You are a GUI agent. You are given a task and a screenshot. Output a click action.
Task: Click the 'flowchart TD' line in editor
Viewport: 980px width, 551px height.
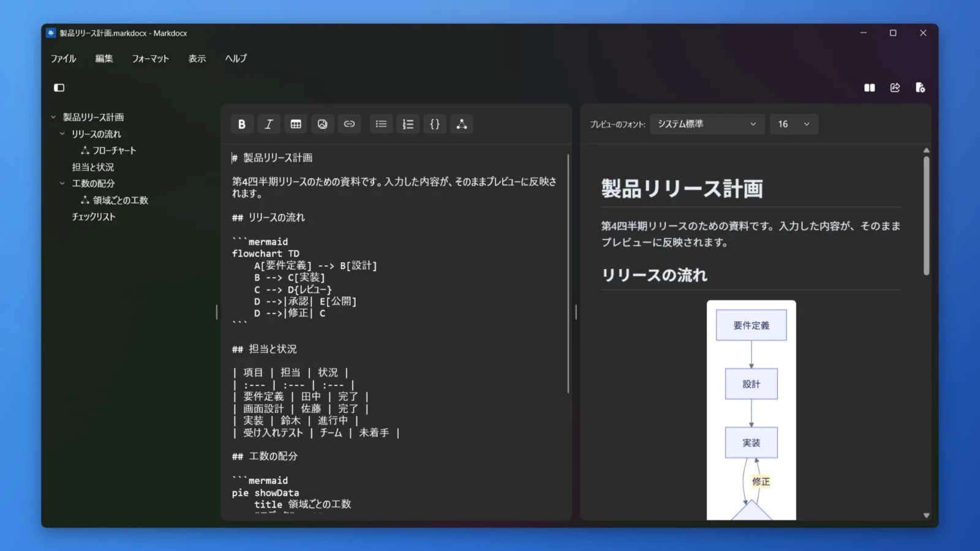(266, 253)
